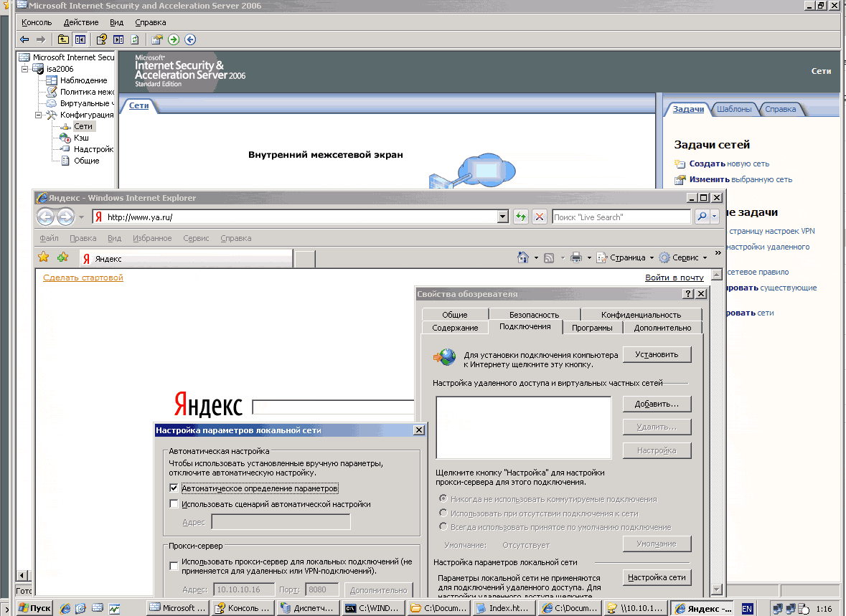Open the Сервис dropdown in the browser bar

point(684,257)
